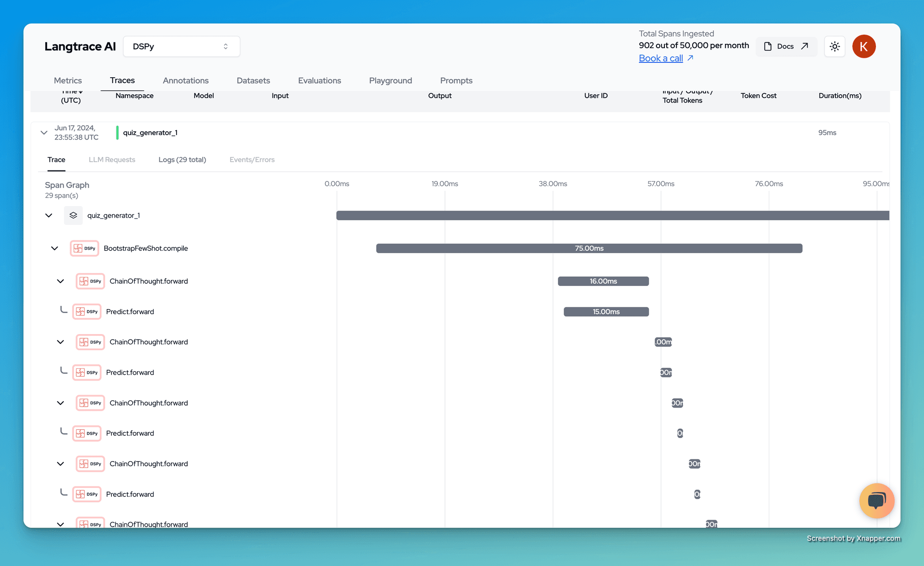Click the Token Cost column header
This screenshot has width=924, height=566.
pos(759,96)
